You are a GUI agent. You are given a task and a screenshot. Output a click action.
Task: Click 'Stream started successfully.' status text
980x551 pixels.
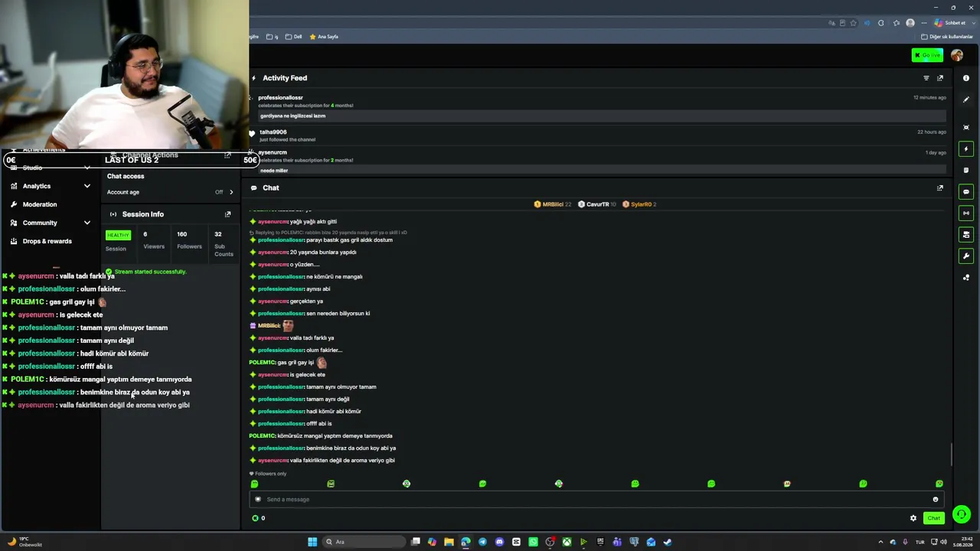[150, 272]
